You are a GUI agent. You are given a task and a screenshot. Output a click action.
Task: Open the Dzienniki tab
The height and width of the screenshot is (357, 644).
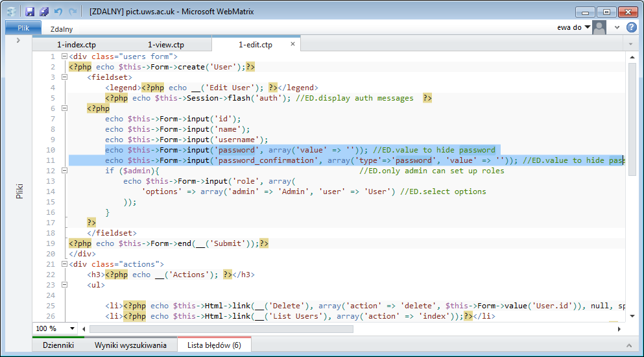coord(58,345)
